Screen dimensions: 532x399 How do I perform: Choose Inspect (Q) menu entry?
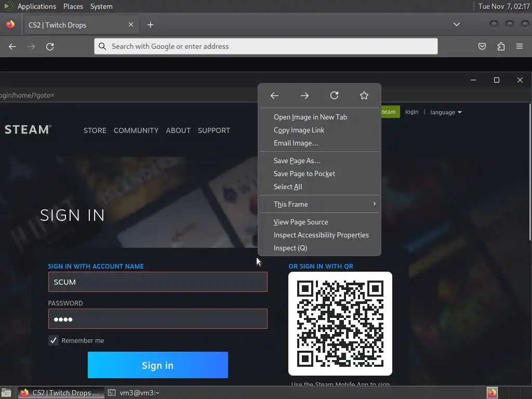(x=320, y=248)
